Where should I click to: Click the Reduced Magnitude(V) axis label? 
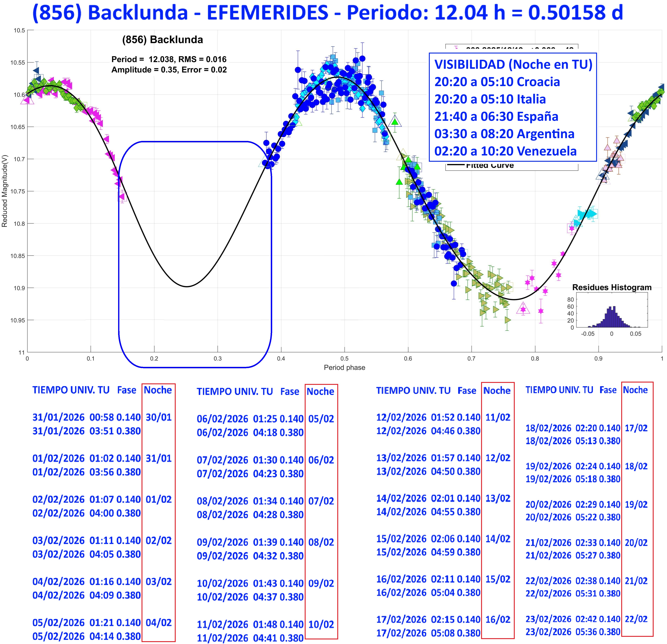[5, 191]
